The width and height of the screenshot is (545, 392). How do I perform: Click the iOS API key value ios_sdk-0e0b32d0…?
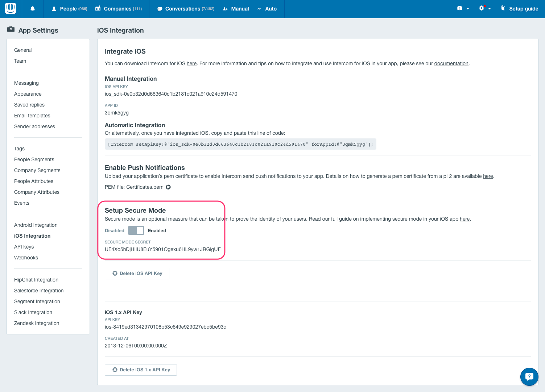171,94
